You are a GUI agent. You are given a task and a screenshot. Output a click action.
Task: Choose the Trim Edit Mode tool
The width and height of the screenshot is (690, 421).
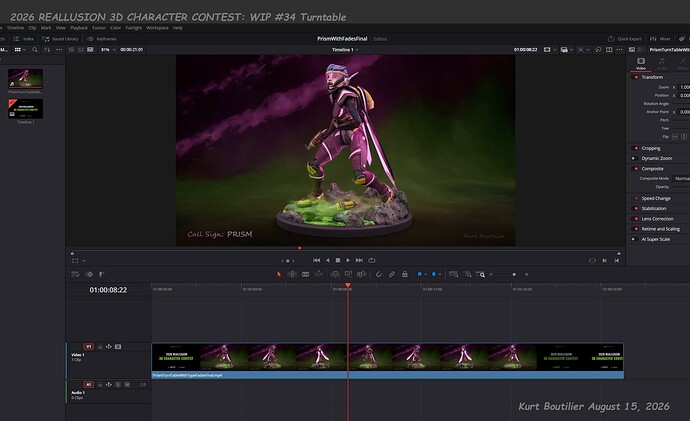[x=292, y=275]
